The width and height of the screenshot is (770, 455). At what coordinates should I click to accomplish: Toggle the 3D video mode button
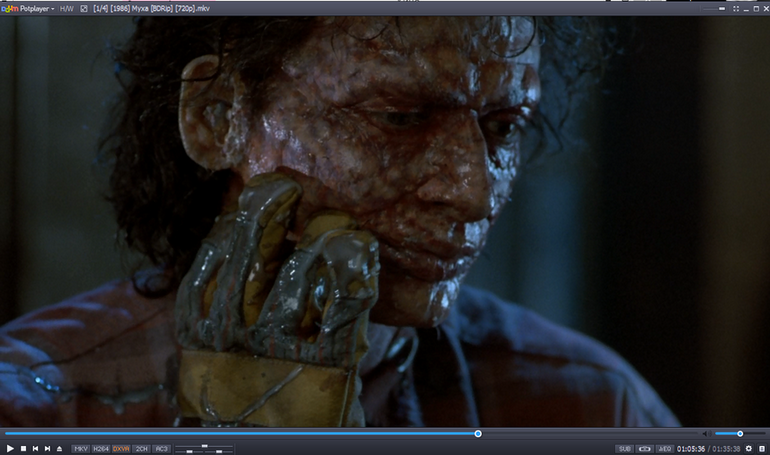pyautogui.click(x=664, y=449)
